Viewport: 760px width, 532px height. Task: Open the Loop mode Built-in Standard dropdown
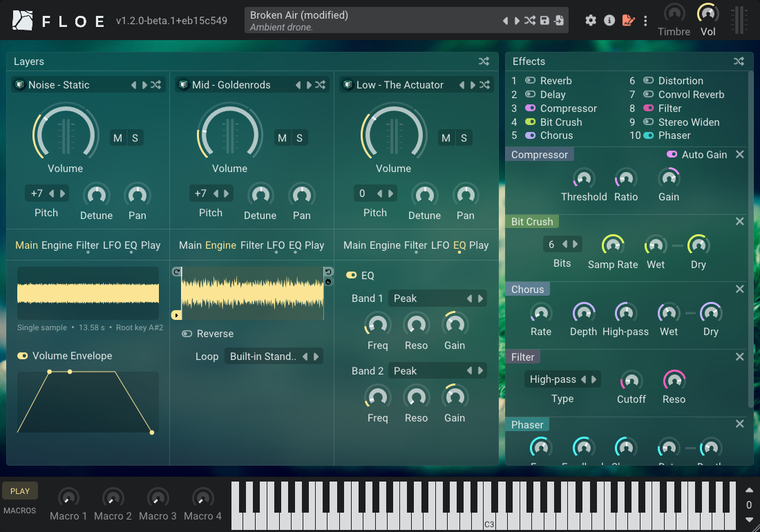pyautogui.click(x=274, y=357)
